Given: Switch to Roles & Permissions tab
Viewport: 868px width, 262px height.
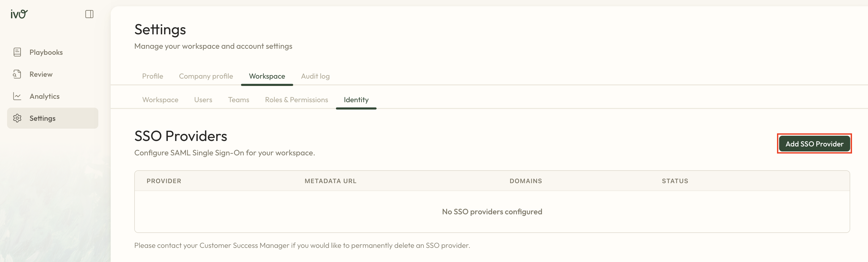Looking at the screenshot, I should tap(296, 100).
